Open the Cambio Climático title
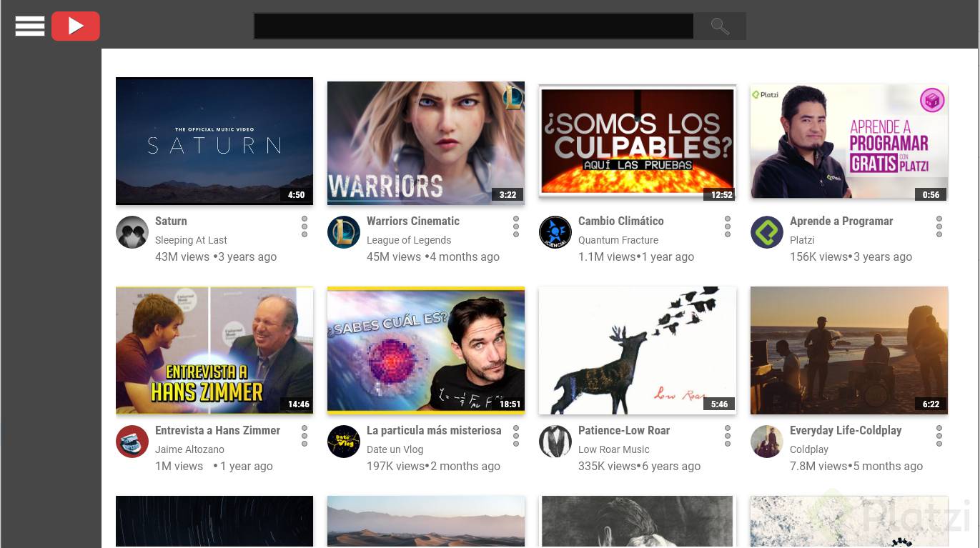980x548 pixels. (x=621, y=221)
